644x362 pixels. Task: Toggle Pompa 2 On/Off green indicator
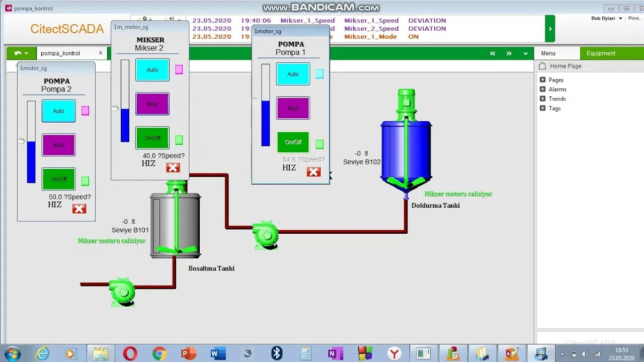pos(85,181)
